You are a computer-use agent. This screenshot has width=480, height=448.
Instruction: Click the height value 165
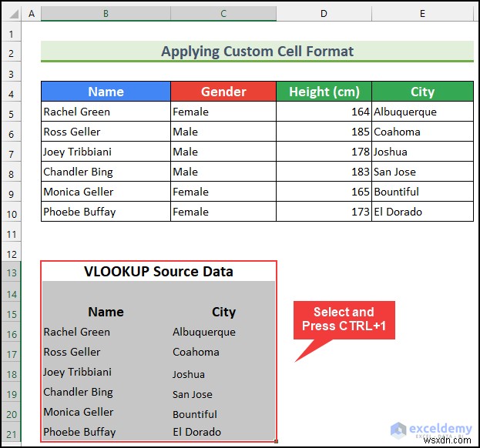pos(324,192)
